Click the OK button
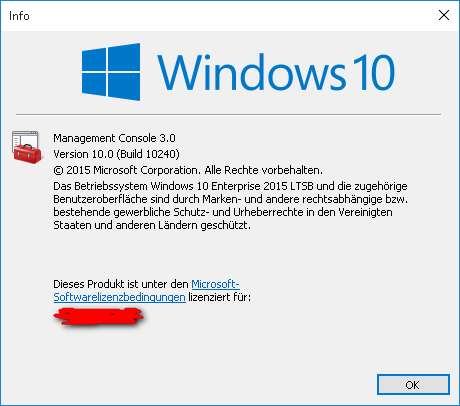The image size is (460, 406). click(x=413, y=385)
